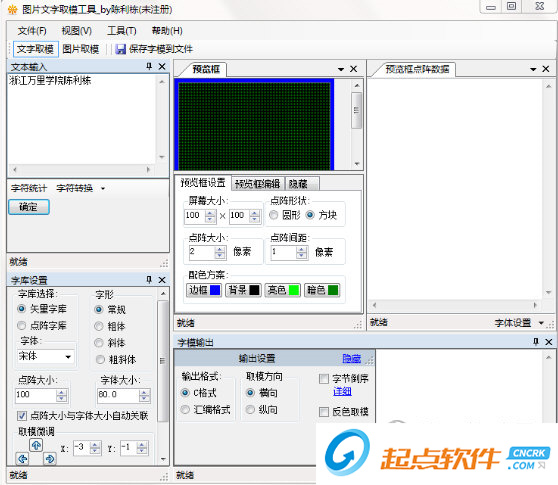Close the 字模输出 panel

(549, 342)
